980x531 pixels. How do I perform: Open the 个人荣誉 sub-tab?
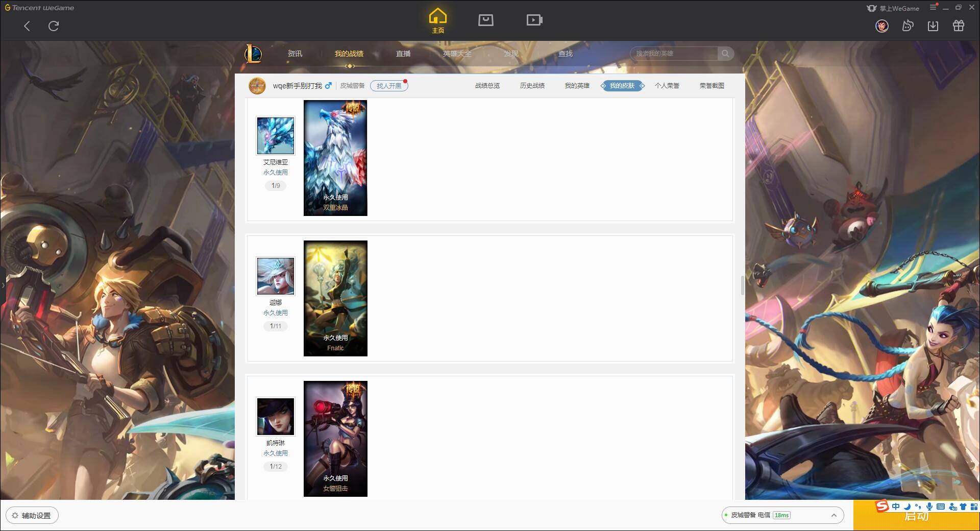[667, 86]
